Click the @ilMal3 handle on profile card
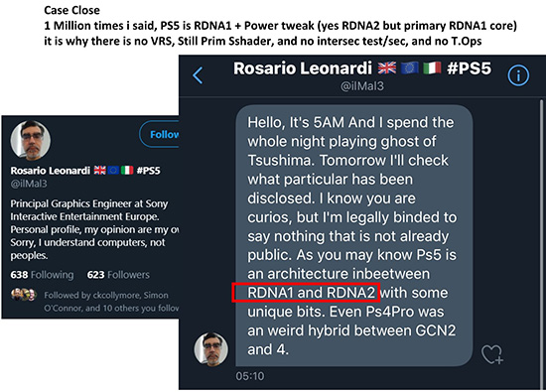Image resolution: width=546 pixels, height=392 pixels. [x=29, y=184]
